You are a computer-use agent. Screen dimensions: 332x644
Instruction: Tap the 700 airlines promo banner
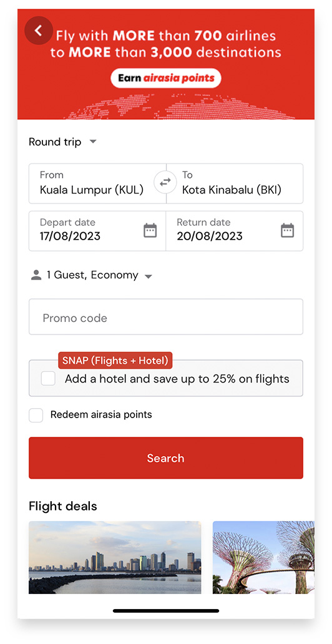click(166, 64)
